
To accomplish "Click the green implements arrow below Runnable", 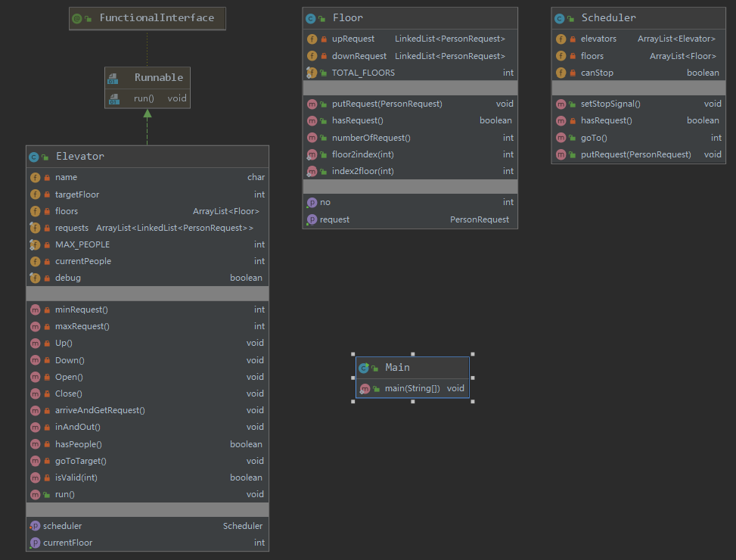I will pos(148,115).
